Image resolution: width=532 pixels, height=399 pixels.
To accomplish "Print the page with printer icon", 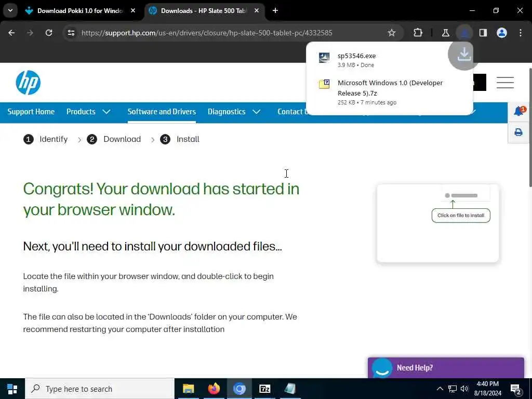I will 518,132.
